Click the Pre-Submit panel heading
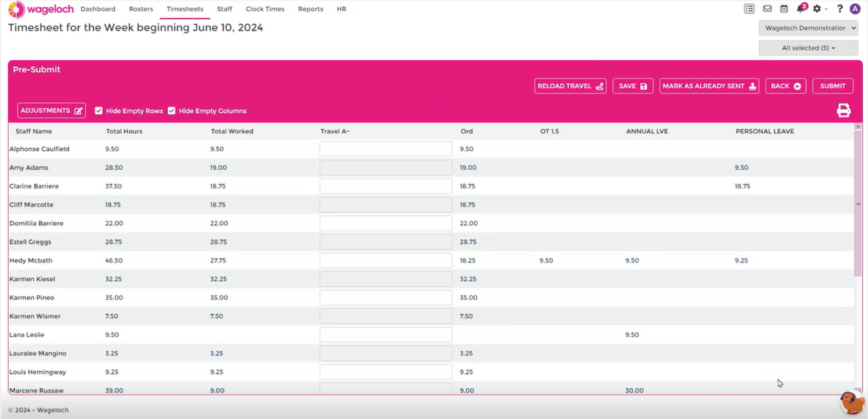Screen dimensions: 868x419 click(x=36, y=69)
